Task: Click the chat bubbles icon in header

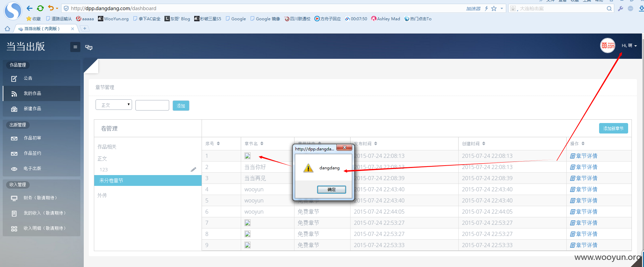Action: coord(89,47)
